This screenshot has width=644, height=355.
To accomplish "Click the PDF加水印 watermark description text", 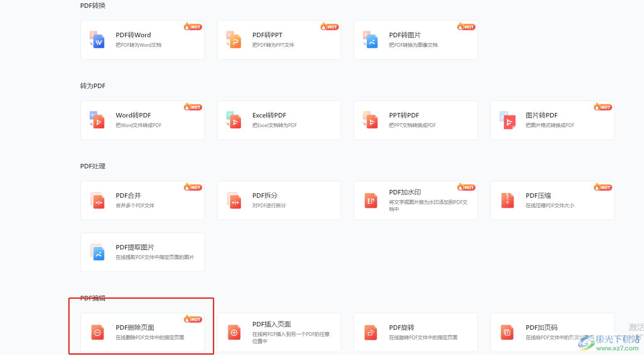I will (x=428, y=206).
